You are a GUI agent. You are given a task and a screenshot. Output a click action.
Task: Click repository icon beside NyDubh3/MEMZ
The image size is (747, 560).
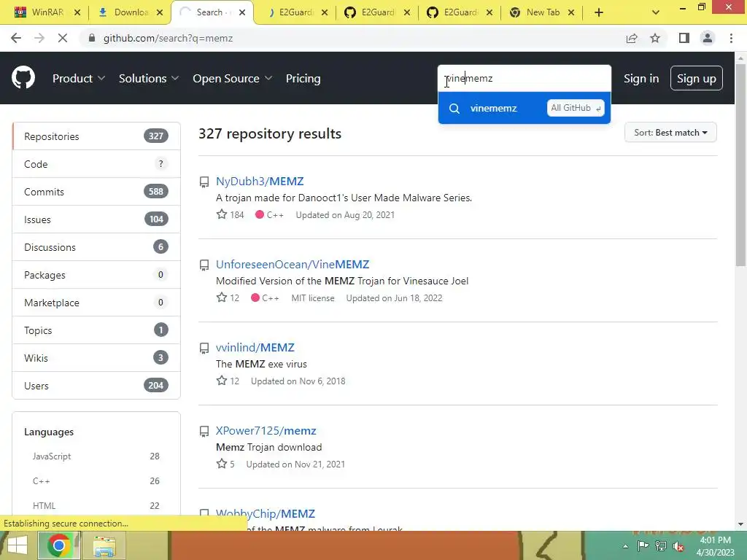point(204,182)
